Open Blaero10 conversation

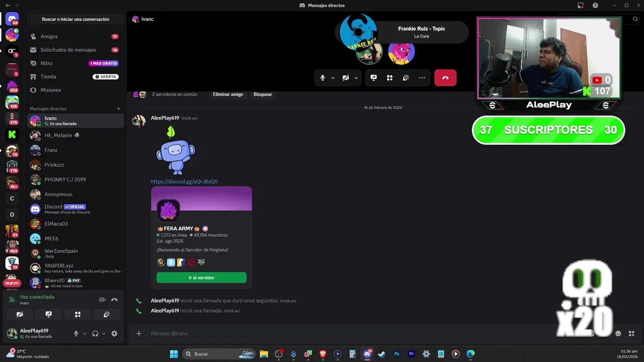click(x=75, y=283)
